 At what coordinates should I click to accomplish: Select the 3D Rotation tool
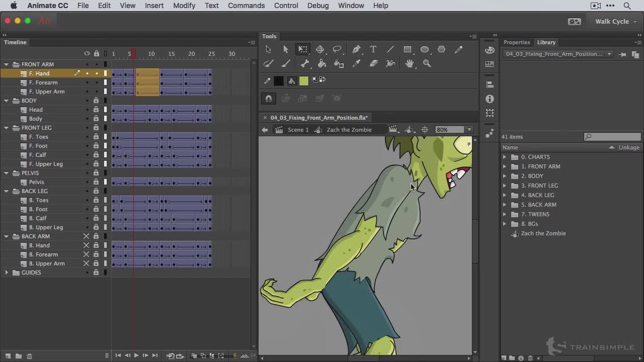point(320,49)
